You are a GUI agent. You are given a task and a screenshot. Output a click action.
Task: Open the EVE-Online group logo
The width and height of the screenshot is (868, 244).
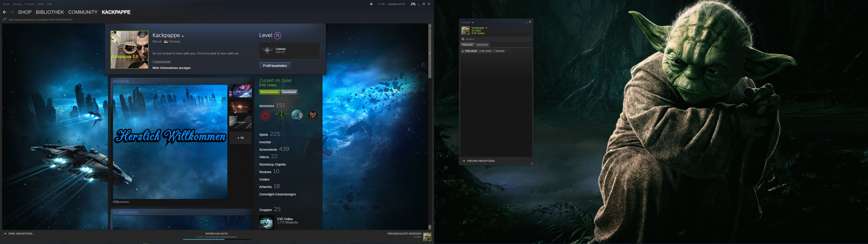click(x=266, y=223)
